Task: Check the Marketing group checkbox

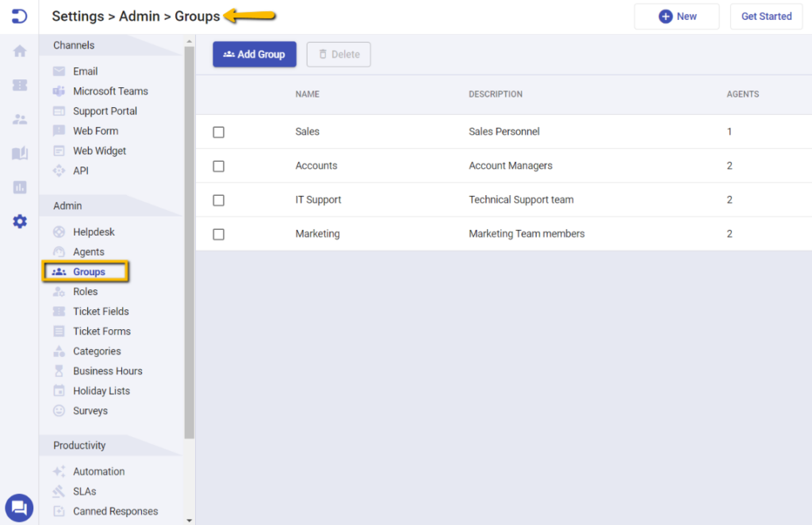Action: point(219,235)
